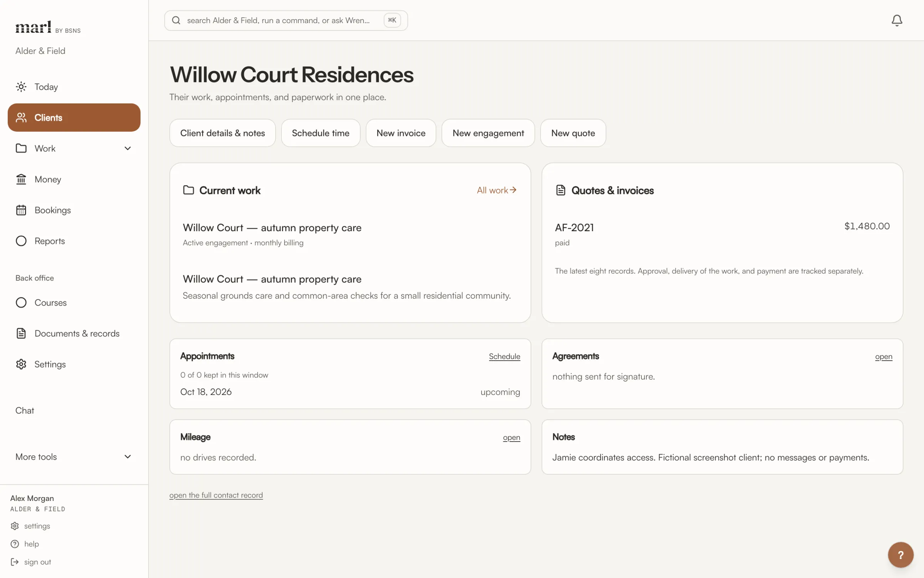
Task: Expand the More tools chevron
Action: [x=128, y=457]
